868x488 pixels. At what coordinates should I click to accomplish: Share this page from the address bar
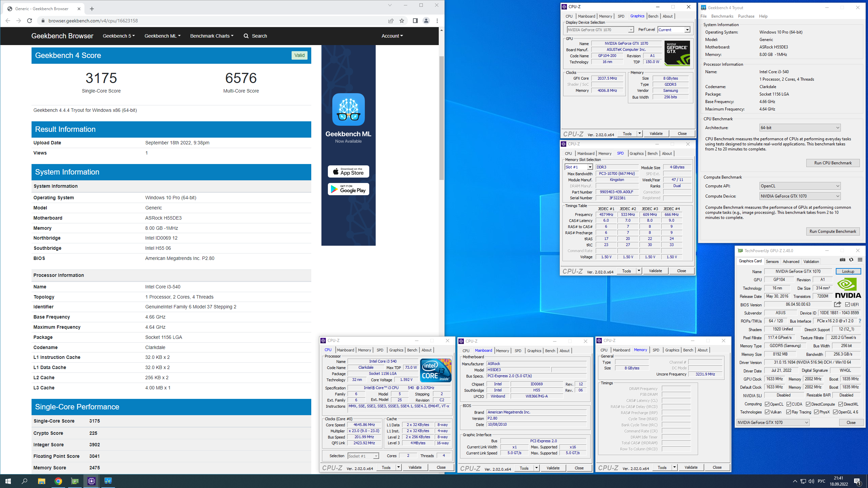[x=391, y=21]
